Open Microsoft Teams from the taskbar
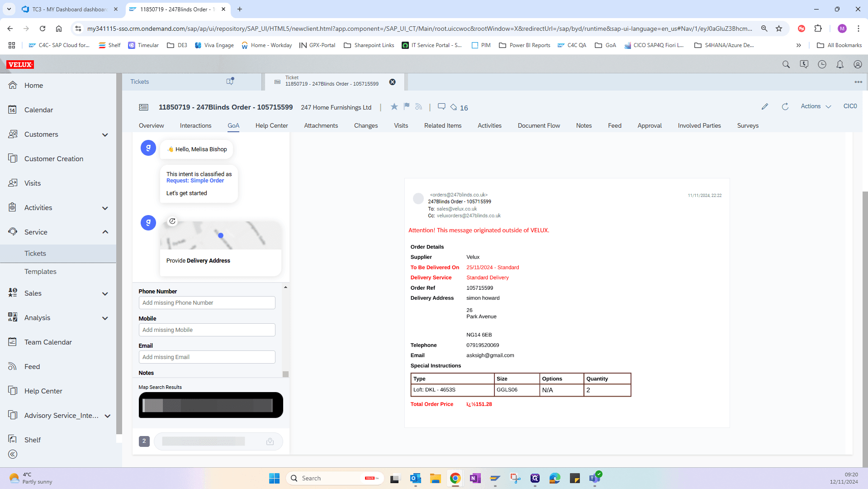This screenshot has height=489, width=868. [595, 479]
